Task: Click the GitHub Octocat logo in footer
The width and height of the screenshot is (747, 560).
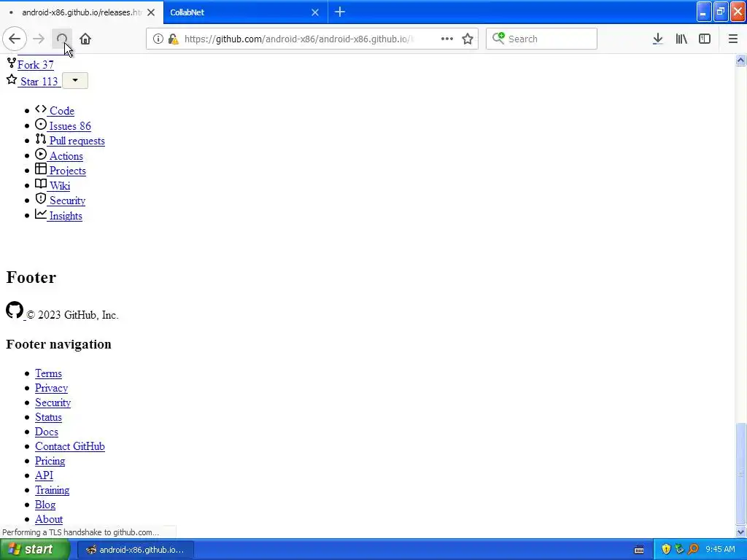Action: click(x=15, y=310)
